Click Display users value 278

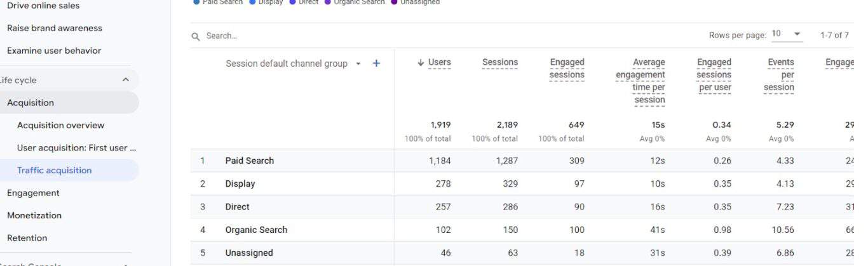click(x=443, y=184)
